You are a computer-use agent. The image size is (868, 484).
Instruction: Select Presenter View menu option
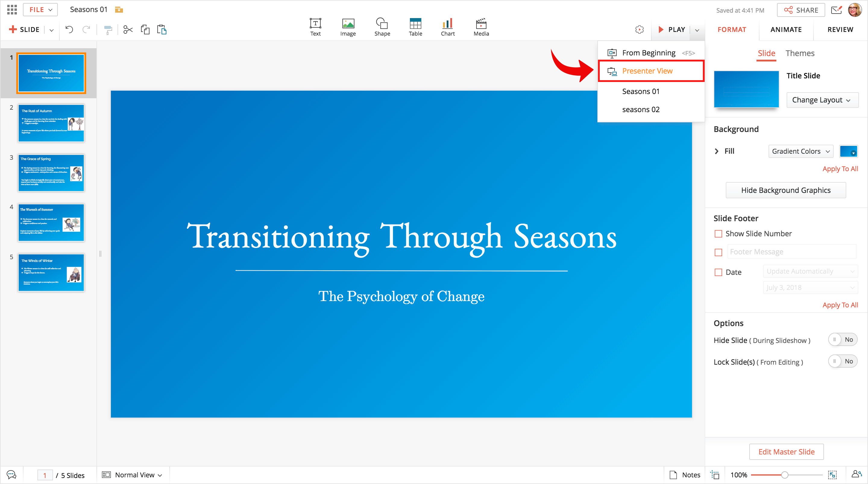click(x=647, y=71)
